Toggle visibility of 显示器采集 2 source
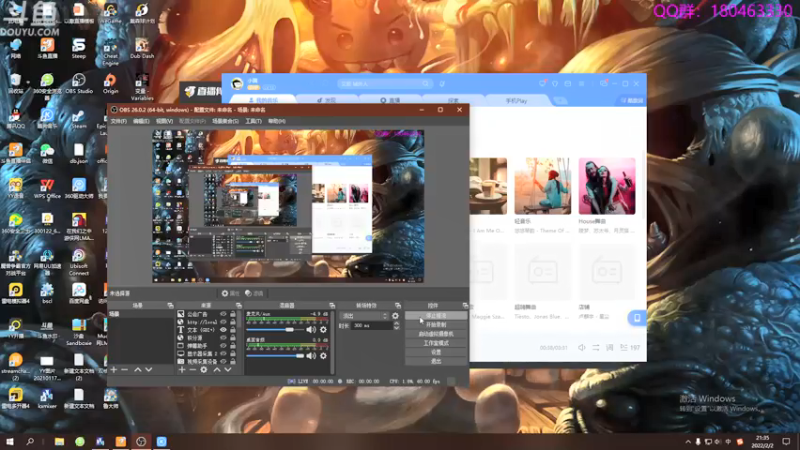 pos(223,353)
